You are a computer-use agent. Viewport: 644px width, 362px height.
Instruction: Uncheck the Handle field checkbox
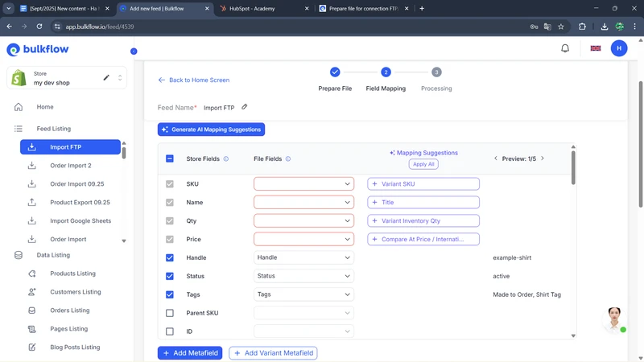coord(170,258)
